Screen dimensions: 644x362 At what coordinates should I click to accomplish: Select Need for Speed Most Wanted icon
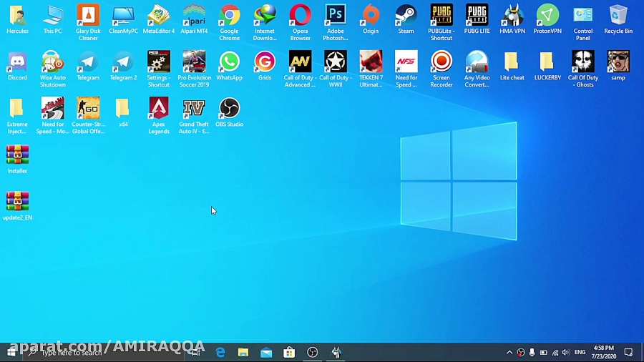52,116
